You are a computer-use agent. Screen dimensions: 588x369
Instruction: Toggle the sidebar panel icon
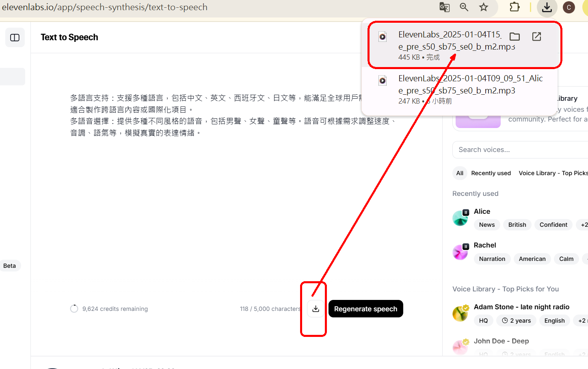(15, 37)
